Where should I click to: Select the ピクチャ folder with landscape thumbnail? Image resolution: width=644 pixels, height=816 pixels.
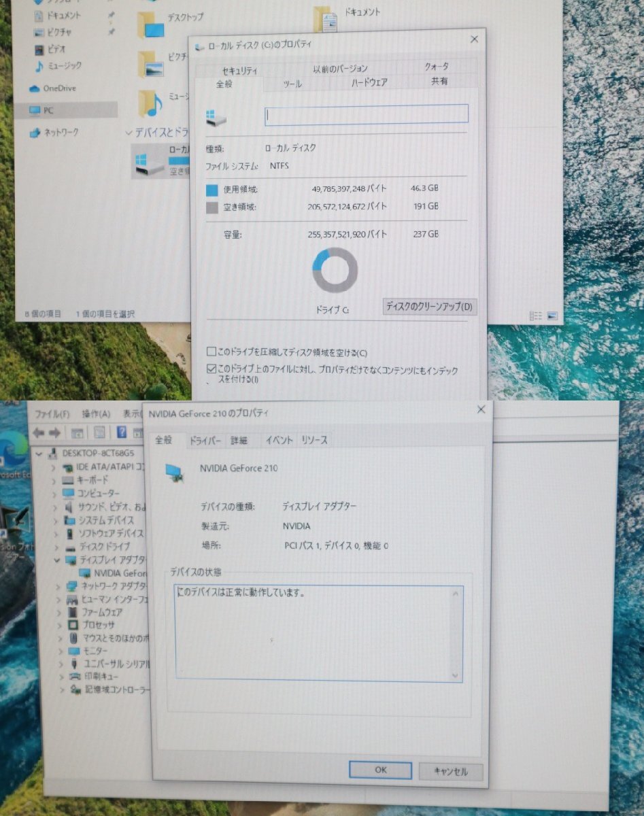[x=151, y=65]
